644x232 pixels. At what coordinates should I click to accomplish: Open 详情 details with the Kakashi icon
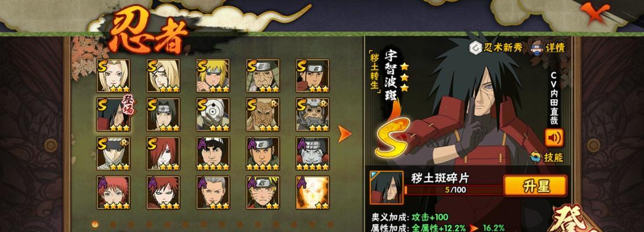[x=537, y=47]
